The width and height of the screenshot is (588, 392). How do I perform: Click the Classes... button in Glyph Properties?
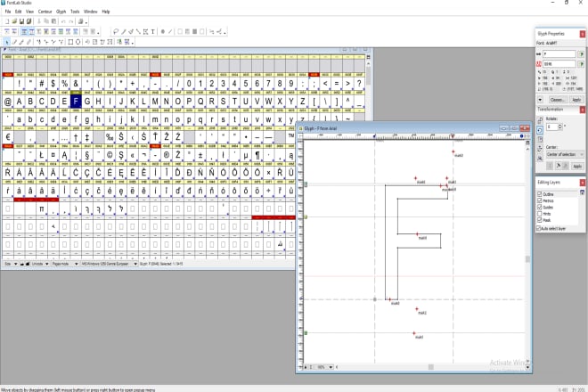(x=559, y=100)
